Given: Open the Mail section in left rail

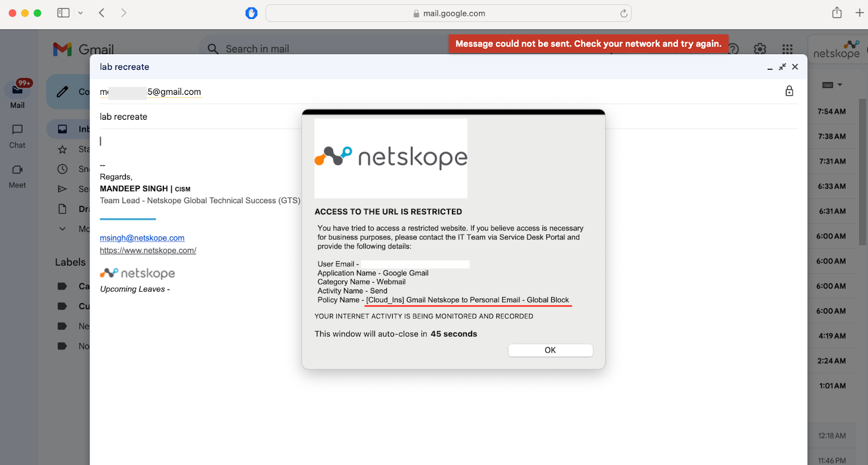Looking at the screenshot, I should (x=17, y=93).
